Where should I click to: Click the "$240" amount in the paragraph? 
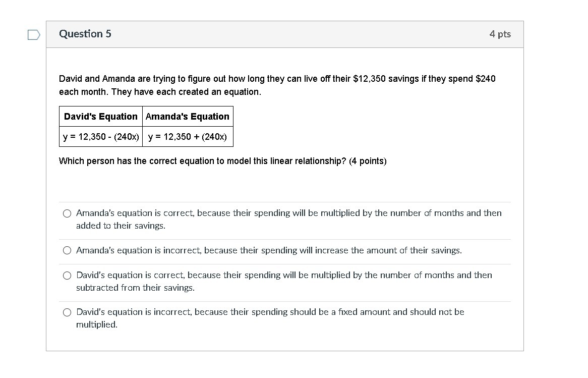coord(486,79)
